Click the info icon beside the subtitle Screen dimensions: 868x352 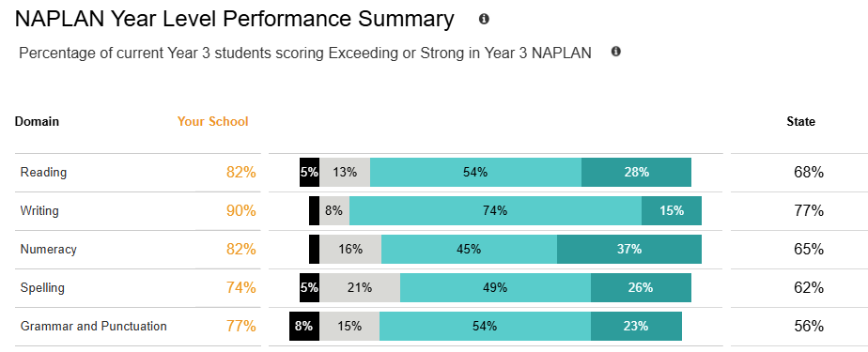coord(615,52)
